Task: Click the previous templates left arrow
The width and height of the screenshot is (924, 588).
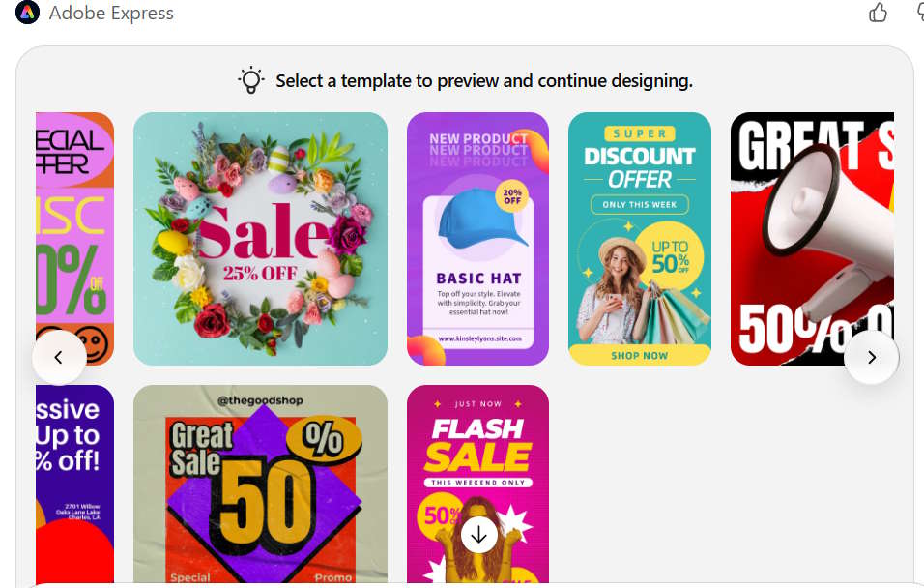Action: pos(59,357)
